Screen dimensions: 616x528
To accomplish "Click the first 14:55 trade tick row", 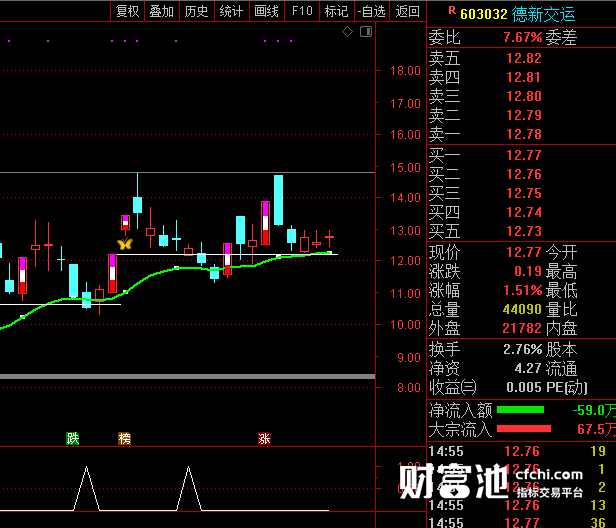I will (521, 451).
